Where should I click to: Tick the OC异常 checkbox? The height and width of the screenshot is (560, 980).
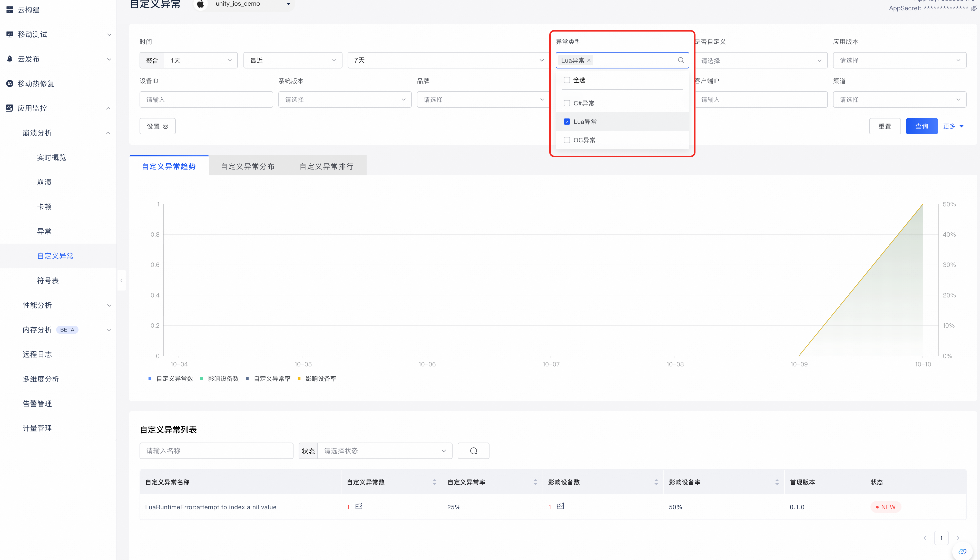pyautogui.click(x=567, y=140)
